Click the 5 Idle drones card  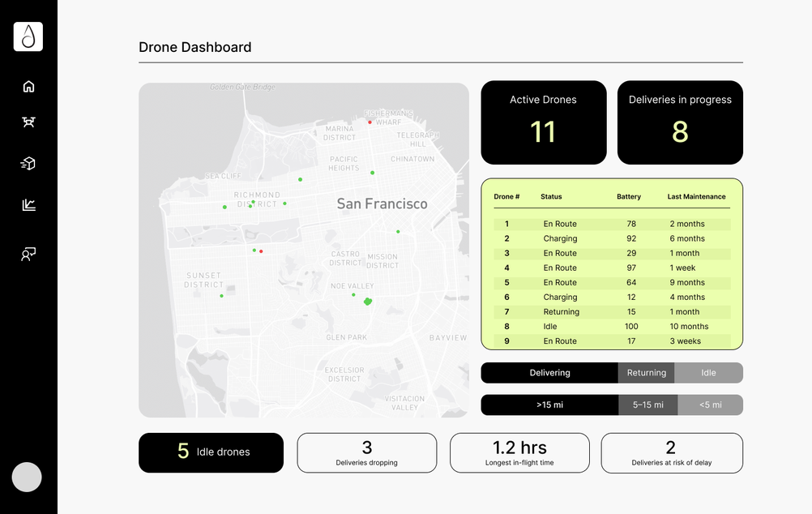pyautogui.click(x=212, y=452)
